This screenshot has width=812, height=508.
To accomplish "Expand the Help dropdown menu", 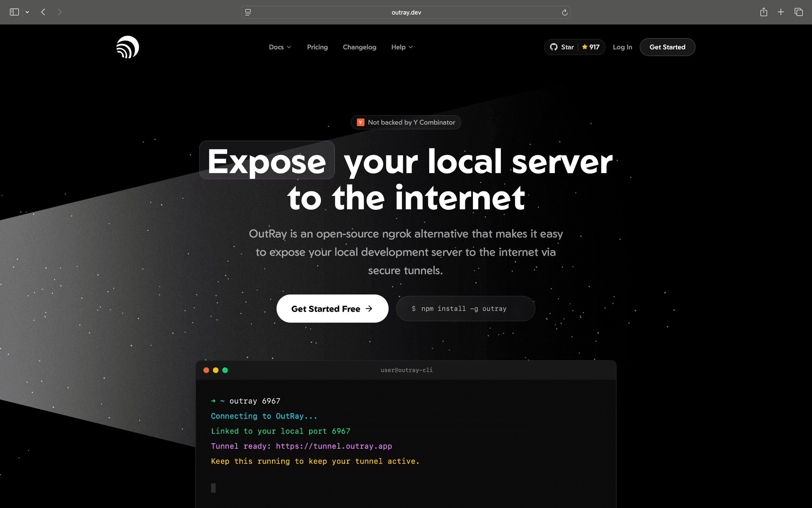I will pyautogui.click(x=402, y=47).
